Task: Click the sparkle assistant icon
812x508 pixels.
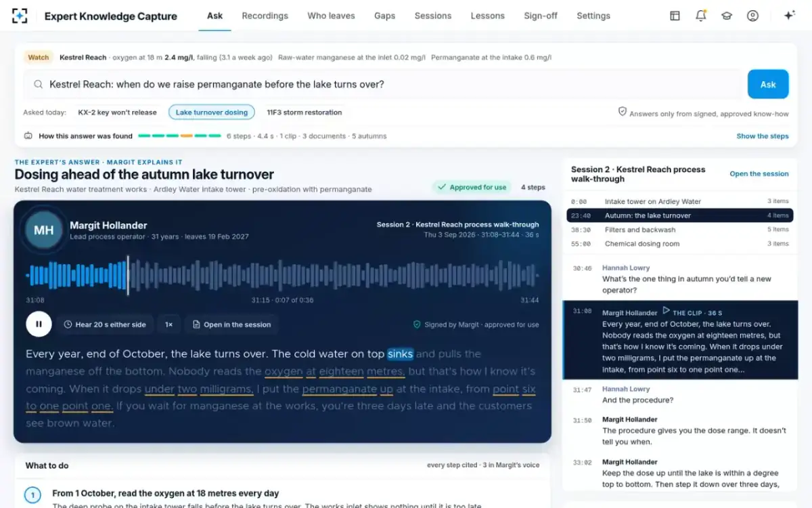Action: pos(789,16)
